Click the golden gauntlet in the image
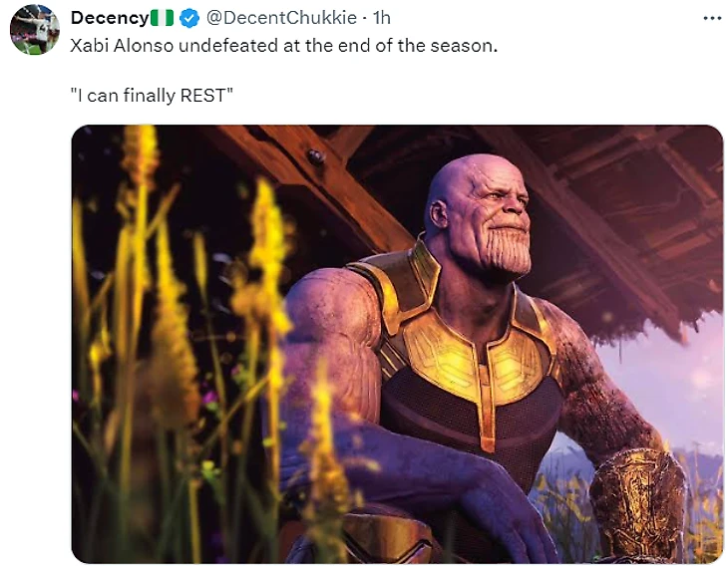Viewport: 728px width, 566px height. (x=639, y=503)
